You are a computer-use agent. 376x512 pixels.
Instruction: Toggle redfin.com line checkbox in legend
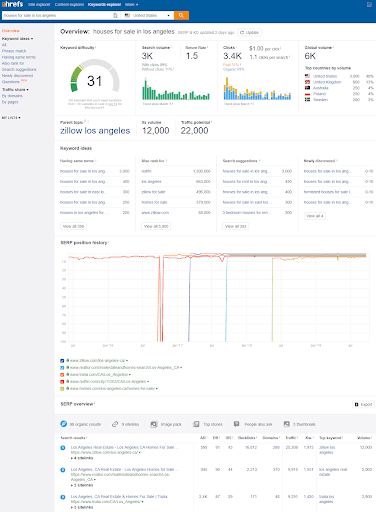tap(62, 382)
